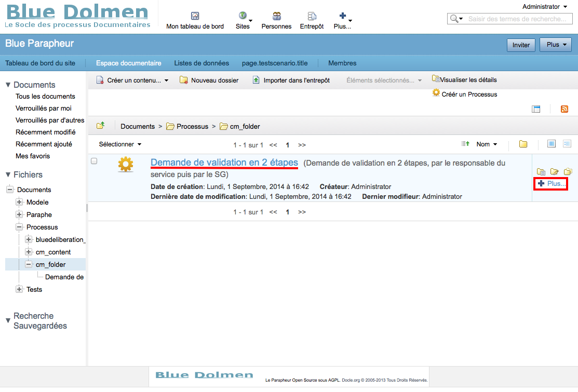Open the page.testscenario.title tab
Image resolution: width=578 pixels, height=392 pixels.
point(275,63)
